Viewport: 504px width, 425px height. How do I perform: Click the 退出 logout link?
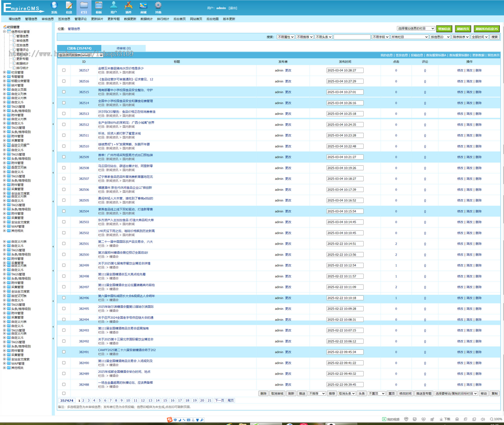(x=233, y=8)
